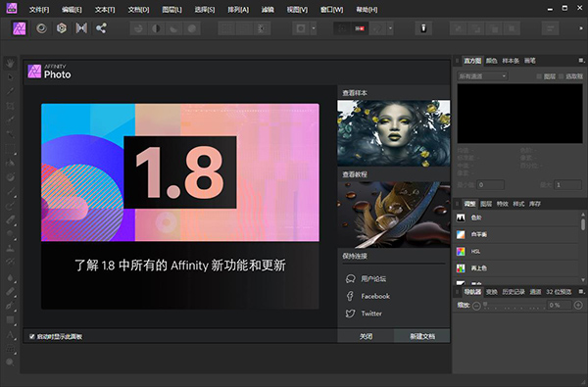The width and height of the screenshot is (588, 387).
Task: Open the 编辑[E] menu
Action: (72, 10)
